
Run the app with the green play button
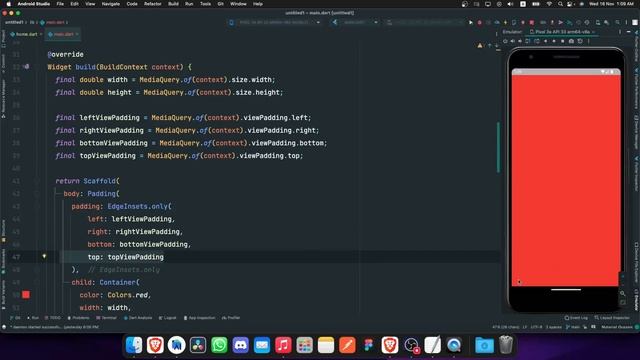471,22
